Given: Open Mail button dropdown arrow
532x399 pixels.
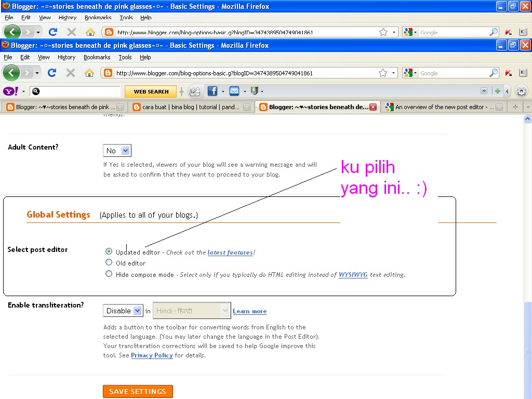Looking at the screenshot, I should 245,91.
